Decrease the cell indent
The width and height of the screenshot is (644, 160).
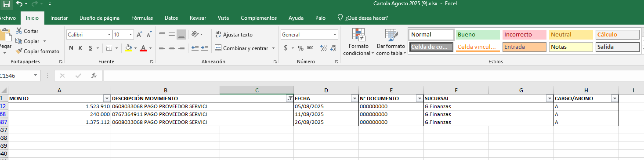[x=195, y=48]
